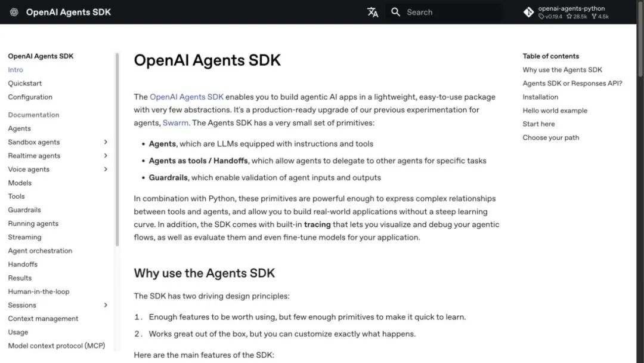Click the OpenAI Agents SDK header title
Image resolution: width=644 pixels, height=363 pixels.
point(68,13)
